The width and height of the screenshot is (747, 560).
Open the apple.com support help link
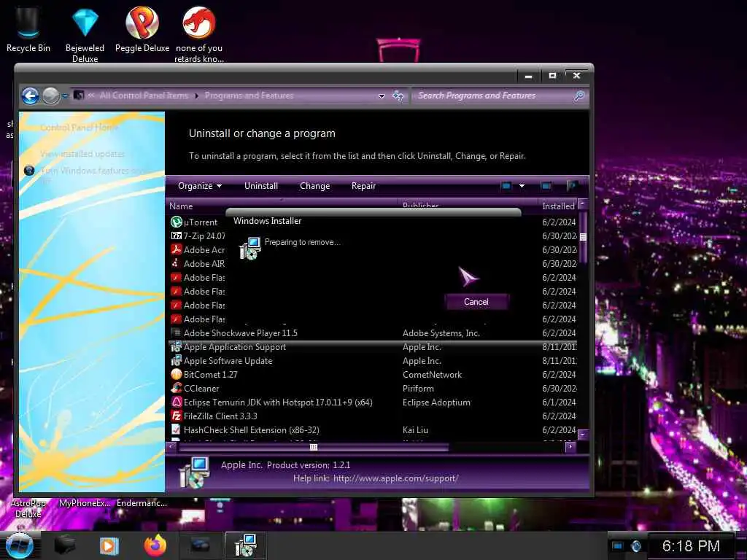coord(396,478)
